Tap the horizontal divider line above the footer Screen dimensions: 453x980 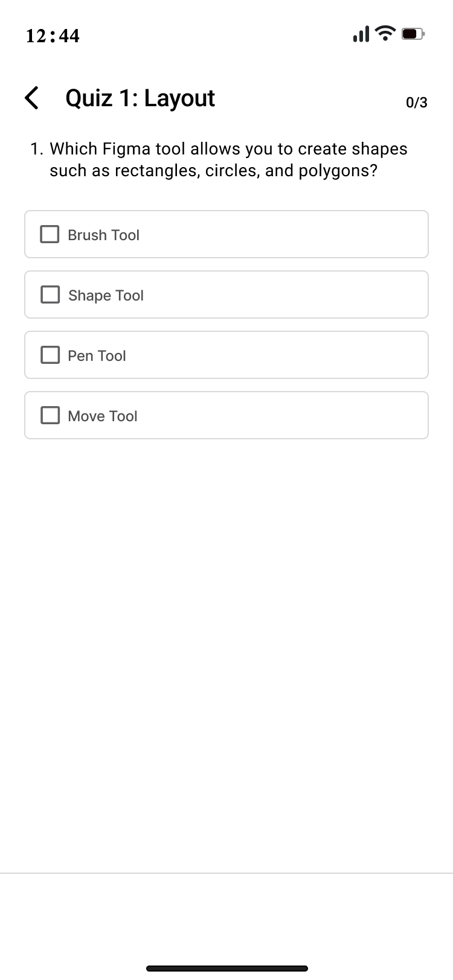tap(226, 873)
